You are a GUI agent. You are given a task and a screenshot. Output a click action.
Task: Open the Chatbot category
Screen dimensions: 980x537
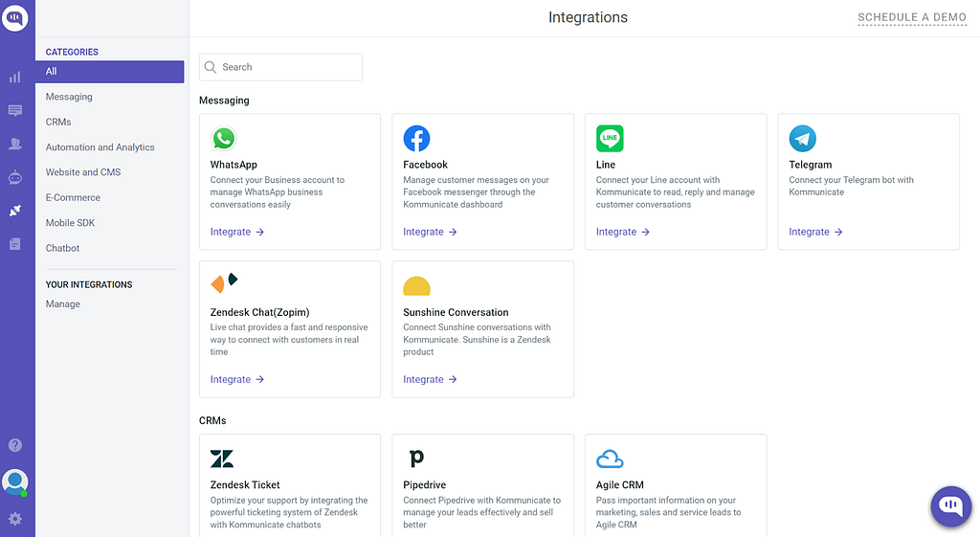[62, 248]
